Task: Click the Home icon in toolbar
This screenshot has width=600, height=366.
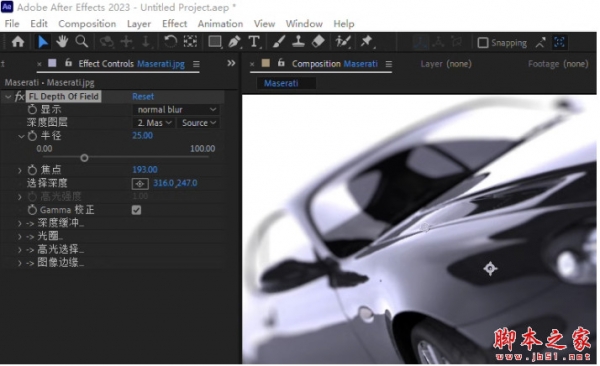Action: coord(18,41)
